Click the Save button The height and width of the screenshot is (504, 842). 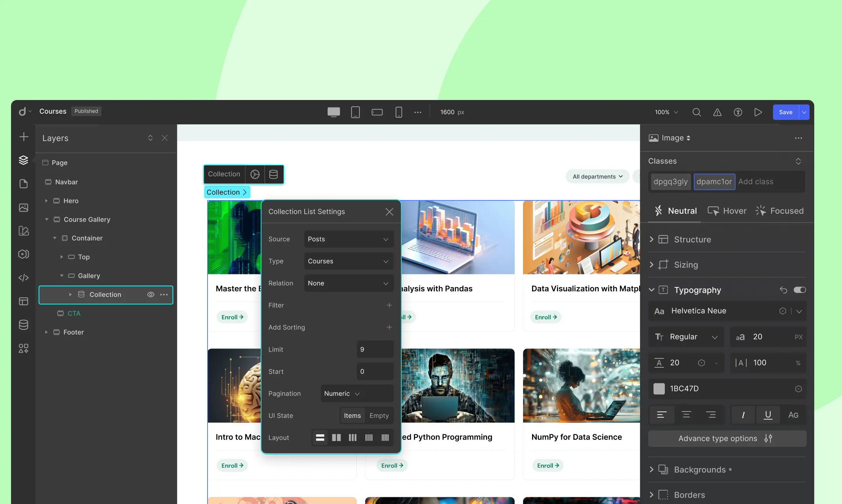point(785,112)
